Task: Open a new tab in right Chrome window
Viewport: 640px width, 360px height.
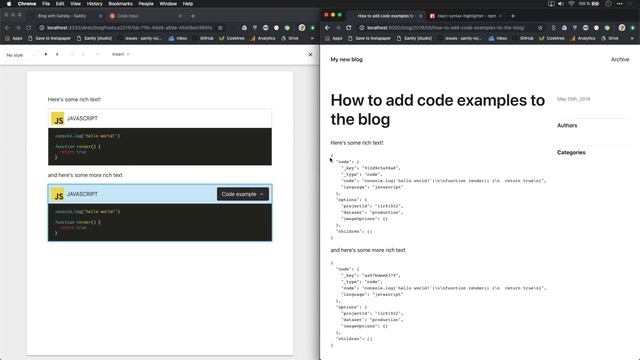Action: click(x=513, y=16)
